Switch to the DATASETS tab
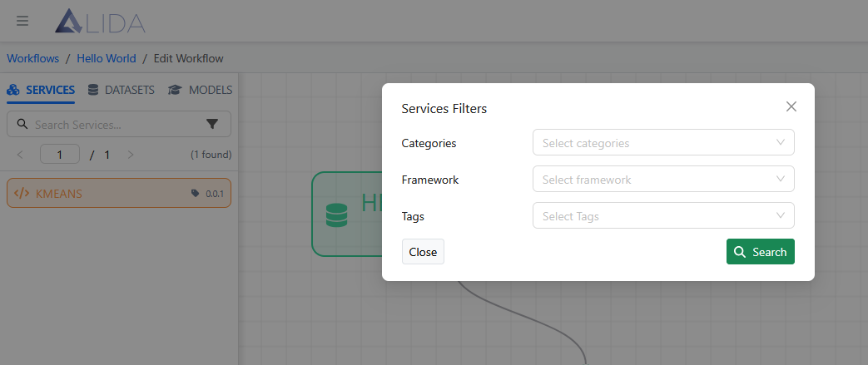868x365 pixels. pyautogui.click(x=122, y=90)
